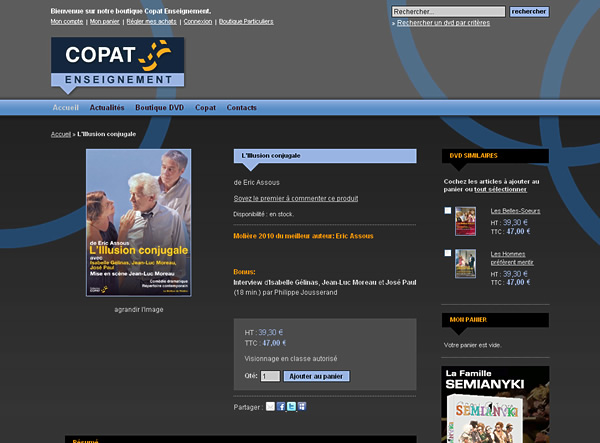Open the Boutique DVD menu
The width and height of the screenshot is (600, 443).
[x=160, y=107]
